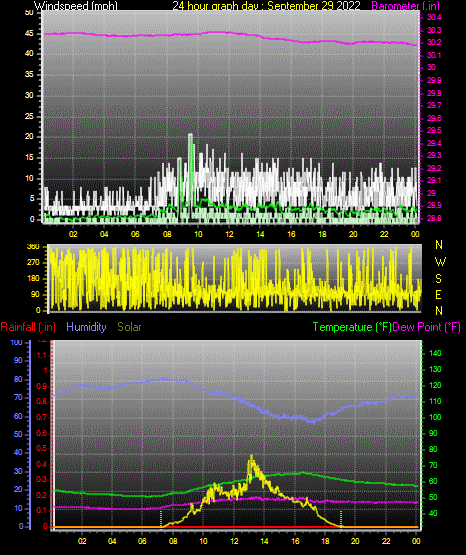Click the 0.9 rainfall axis value

(42, 386)
